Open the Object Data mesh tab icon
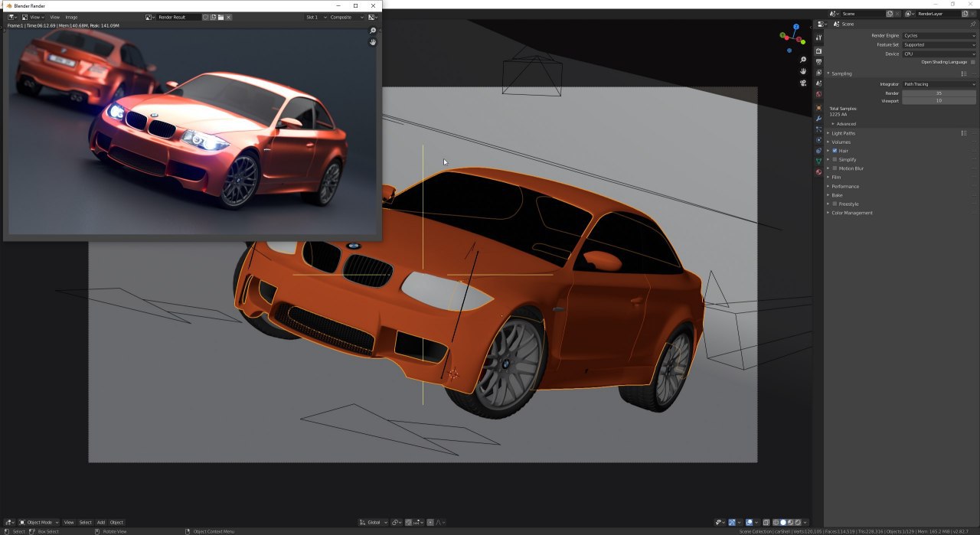The height and width of the screenshot is (535, 980). [818, 161]
